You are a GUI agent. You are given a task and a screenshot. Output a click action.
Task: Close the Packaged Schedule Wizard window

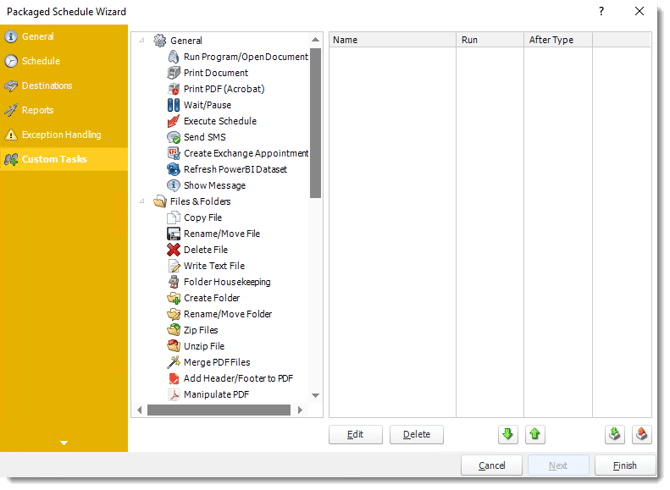640,12
